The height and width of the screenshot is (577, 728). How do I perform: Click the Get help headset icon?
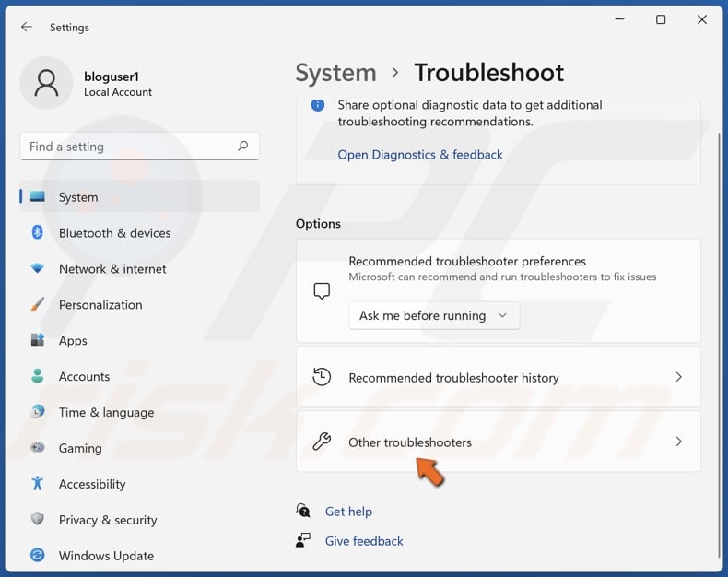pos(303,511)
